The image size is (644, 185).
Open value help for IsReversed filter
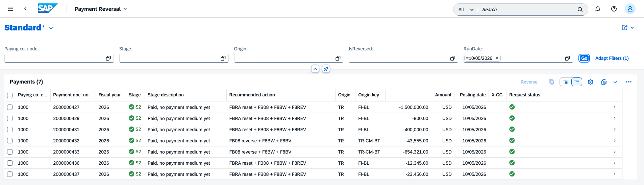[x=453, y=58]
